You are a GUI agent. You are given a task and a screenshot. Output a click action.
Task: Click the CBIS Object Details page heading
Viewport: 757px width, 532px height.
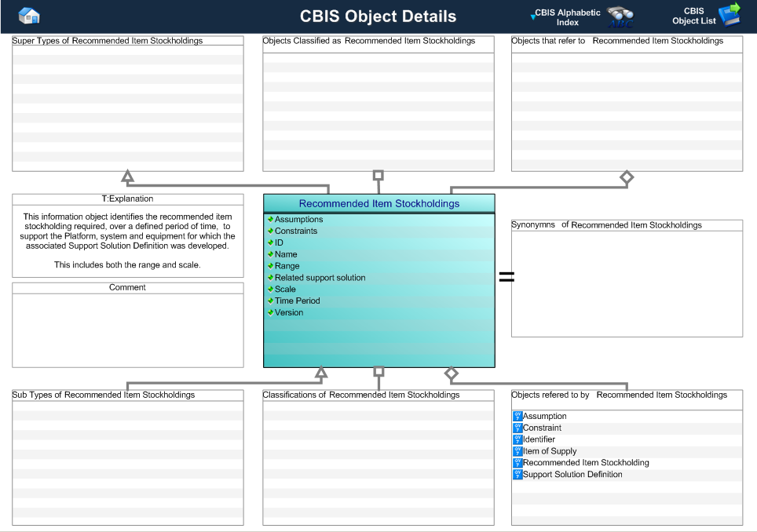pyautogui.click(x=378, y=16)
